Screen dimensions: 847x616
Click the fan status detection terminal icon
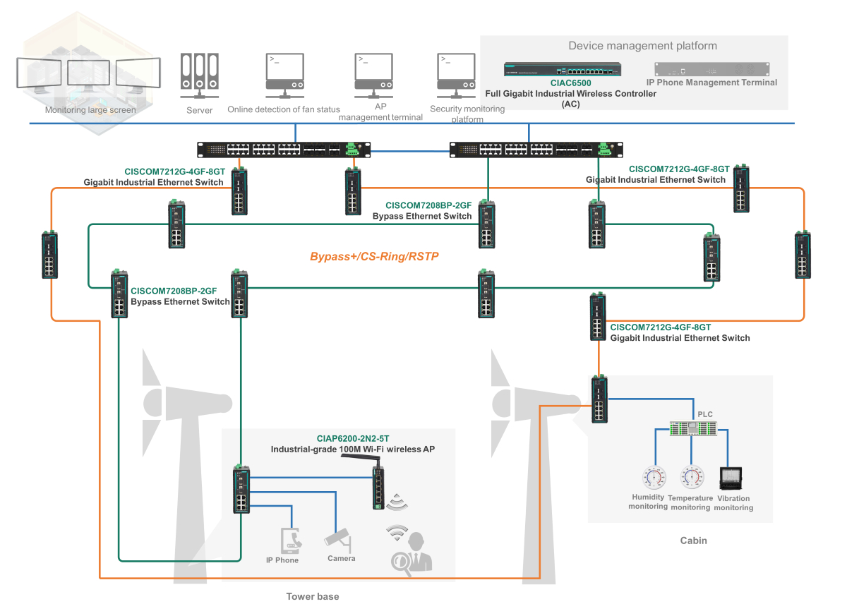[x=284, y=74]
